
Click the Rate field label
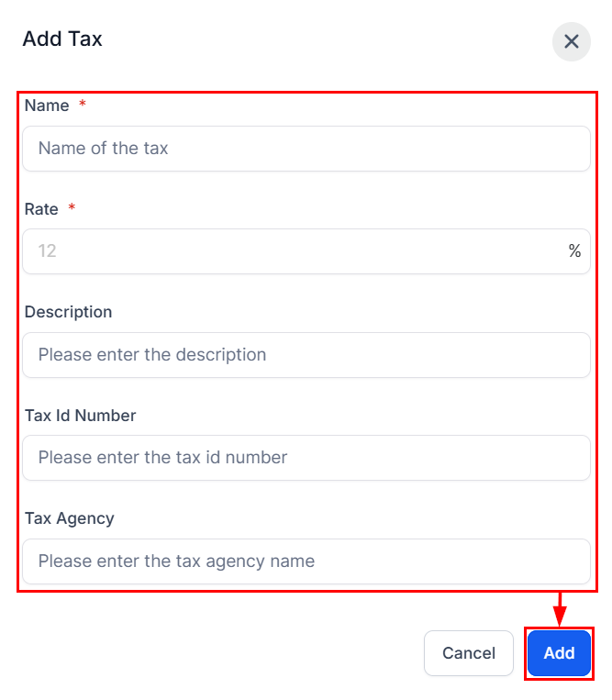[x=41, y=209]
